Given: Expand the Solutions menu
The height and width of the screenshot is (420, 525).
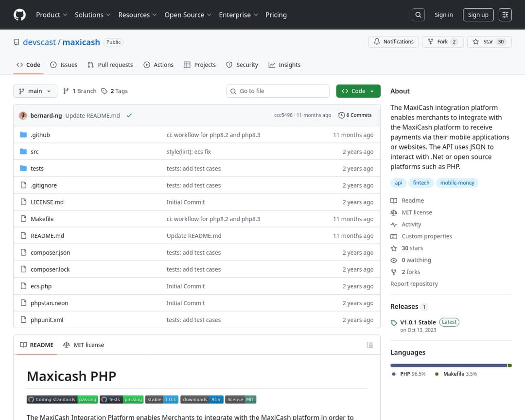Looking at the screenshot, I should click(x=92, y=15).
